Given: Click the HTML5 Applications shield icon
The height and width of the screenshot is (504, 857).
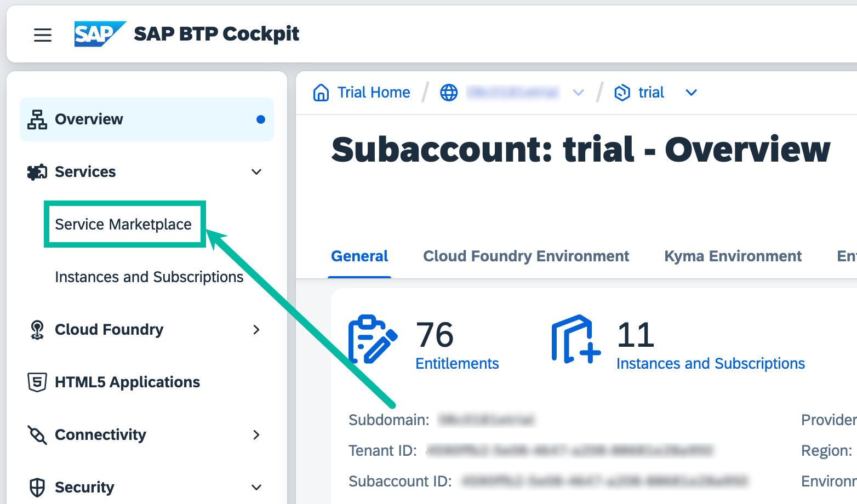Looking at the screenshot, I should tap(36, 382).
